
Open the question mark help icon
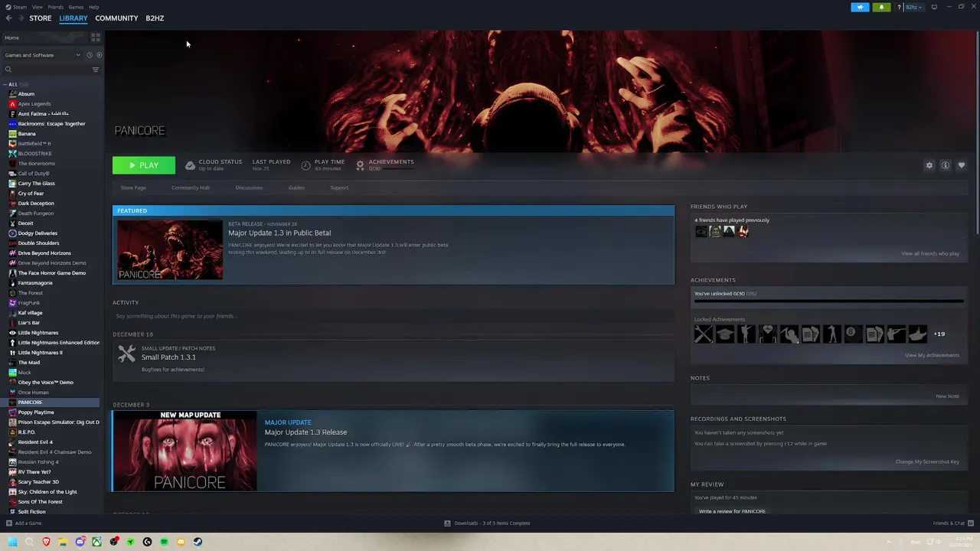click(899, 7)
